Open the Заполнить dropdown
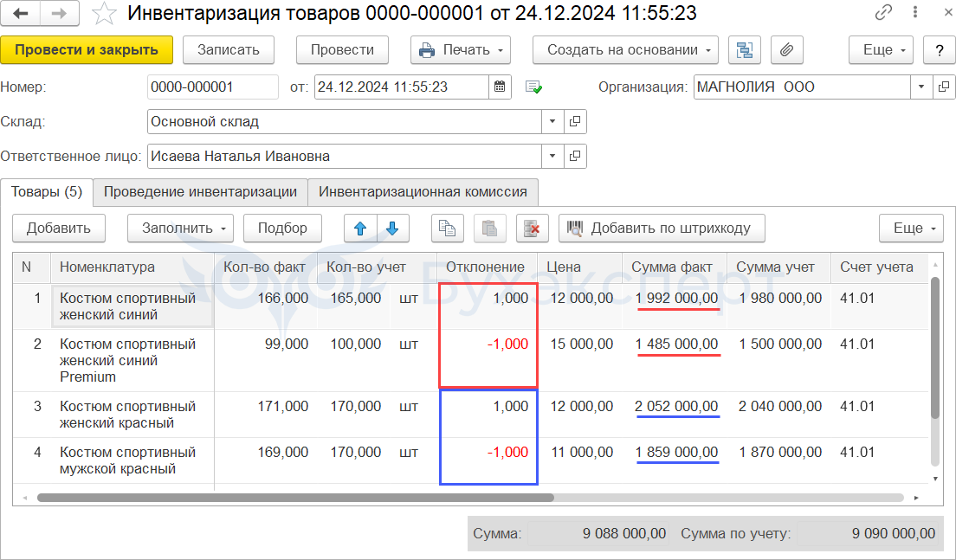This screenshot has height=560, width=956. pyautogui.click(x=180, y=229)
